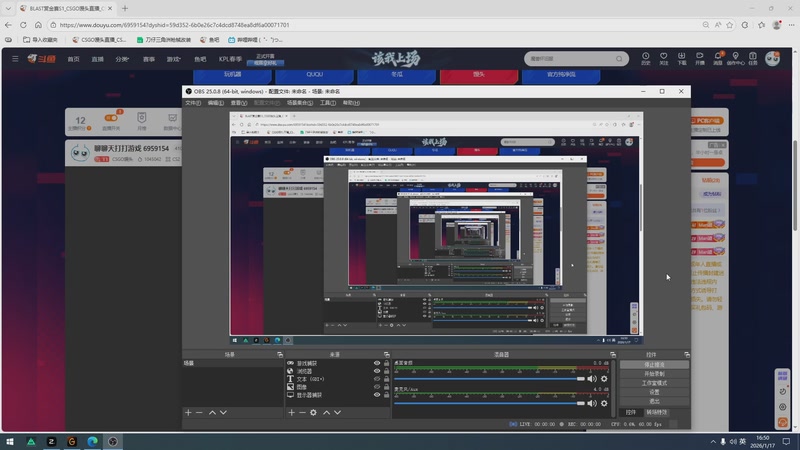Open source properties gear in Sources panel
800x450 pixels.
tap(313, 412)
